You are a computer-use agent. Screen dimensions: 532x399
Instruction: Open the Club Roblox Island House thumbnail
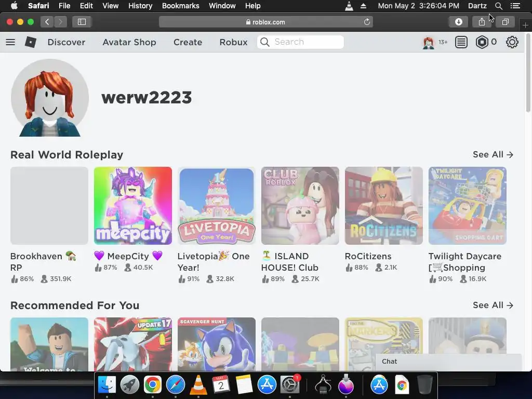click(300, 206)
